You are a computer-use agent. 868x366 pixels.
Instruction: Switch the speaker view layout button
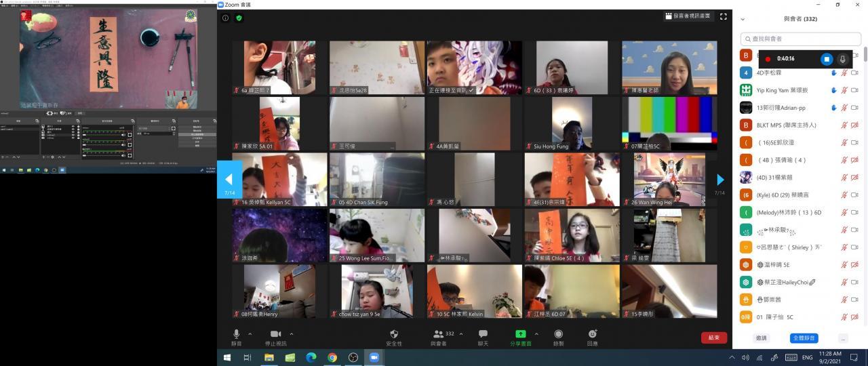688,16
